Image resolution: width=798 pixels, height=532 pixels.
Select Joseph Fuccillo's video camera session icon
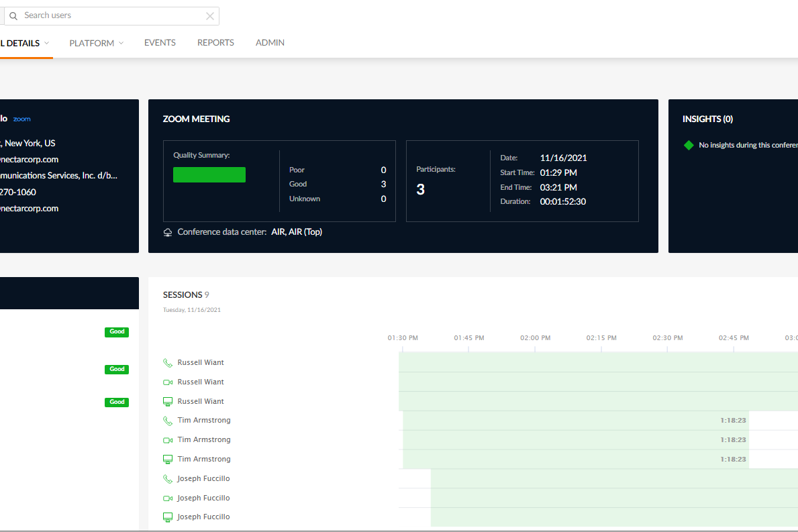pos(167,498)
